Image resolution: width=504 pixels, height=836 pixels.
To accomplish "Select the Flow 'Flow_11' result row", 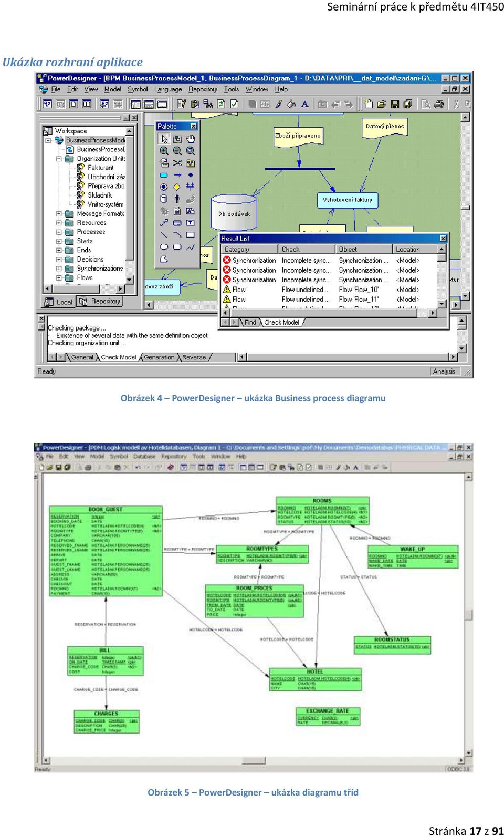I will coord(329,300).
